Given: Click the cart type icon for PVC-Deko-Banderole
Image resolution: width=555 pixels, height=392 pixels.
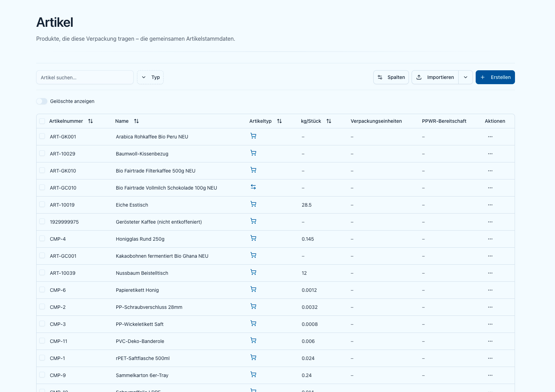Looking at the screenshot, I should [x=253, y=341].
